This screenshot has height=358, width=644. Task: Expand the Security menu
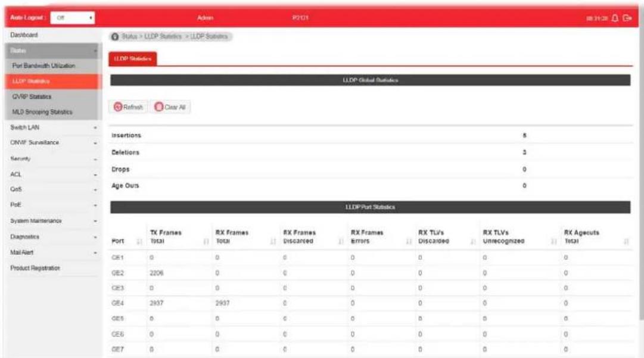coord(54,159)
